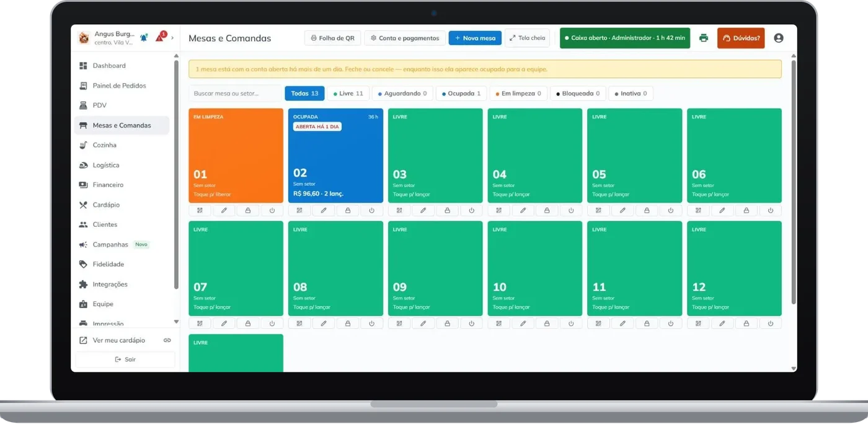Image resolution: width=868 pixels, height=432 pixels.
Task: Click the Buscar mesa ou setor field
Action: (235, 94)
